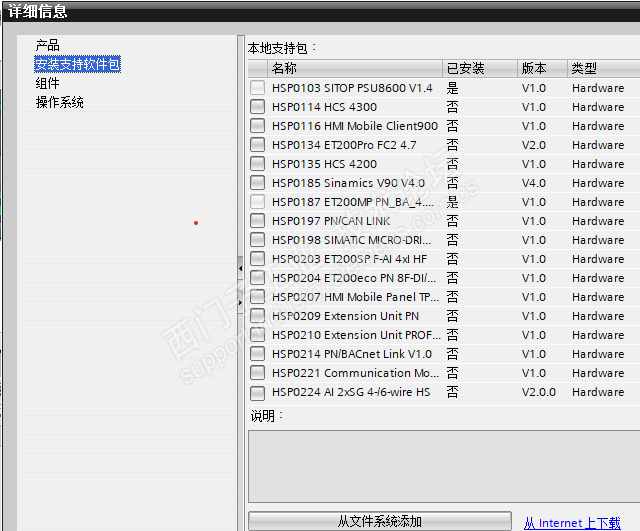Tick the checkbox for HSP0185 Sinamics V90 V4.0
The height and width of the screenshot is (531, 640).
coord(257,183)
